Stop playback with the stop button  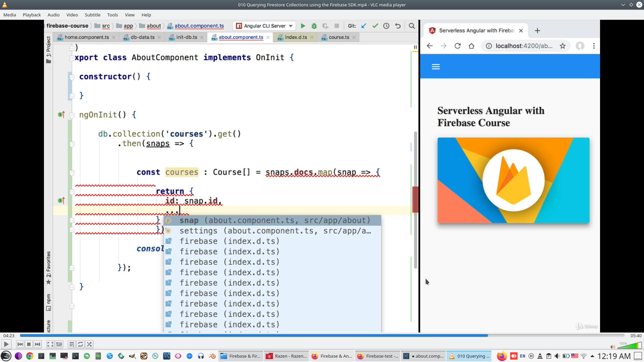[x=29, y=344]
